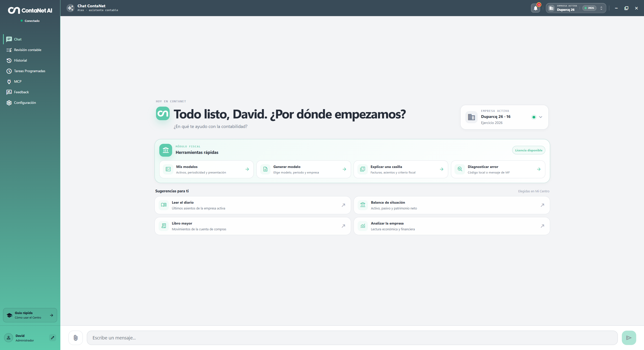This screenshot has width=644, height=350.
Task: Focus the Escribe un mensaje input field
Action: pyautogui.click(x=352, y=338)
